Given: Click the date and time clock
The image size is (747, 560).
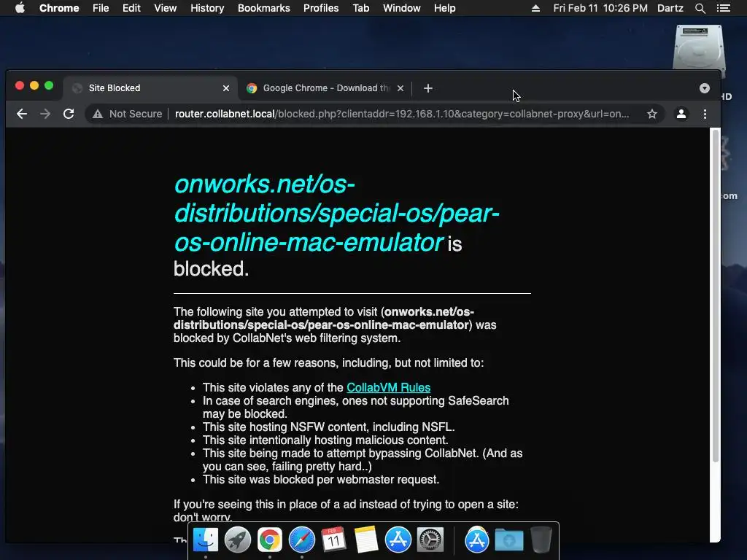Looking at the screenshot, I should [x=600, y=8].
